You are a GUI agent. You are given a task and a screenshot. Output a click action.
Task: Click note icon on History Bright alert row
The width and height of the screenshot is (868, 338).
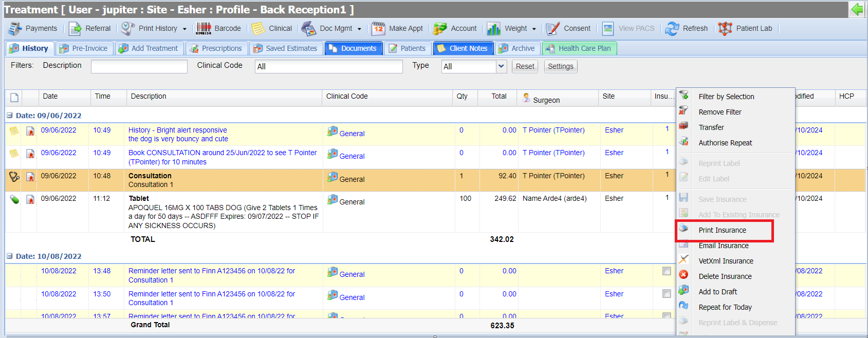pos(14,131)
